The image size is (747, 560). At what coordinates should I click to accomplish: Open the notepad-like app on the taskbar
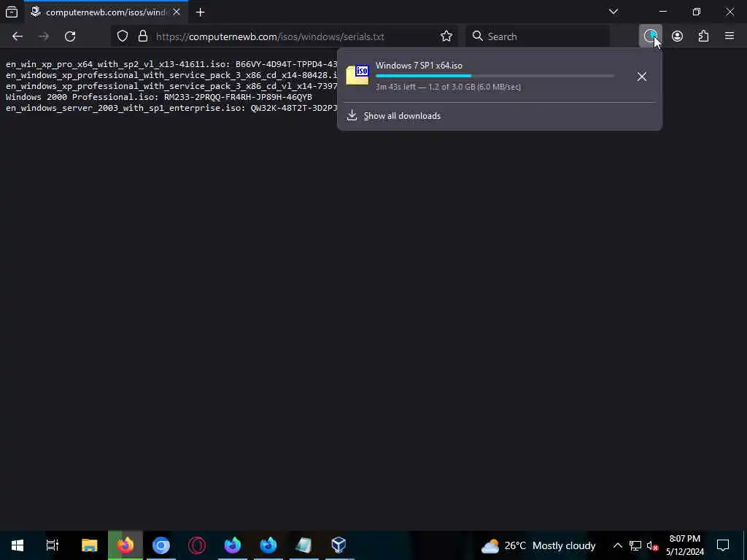(x=303, y=545)
